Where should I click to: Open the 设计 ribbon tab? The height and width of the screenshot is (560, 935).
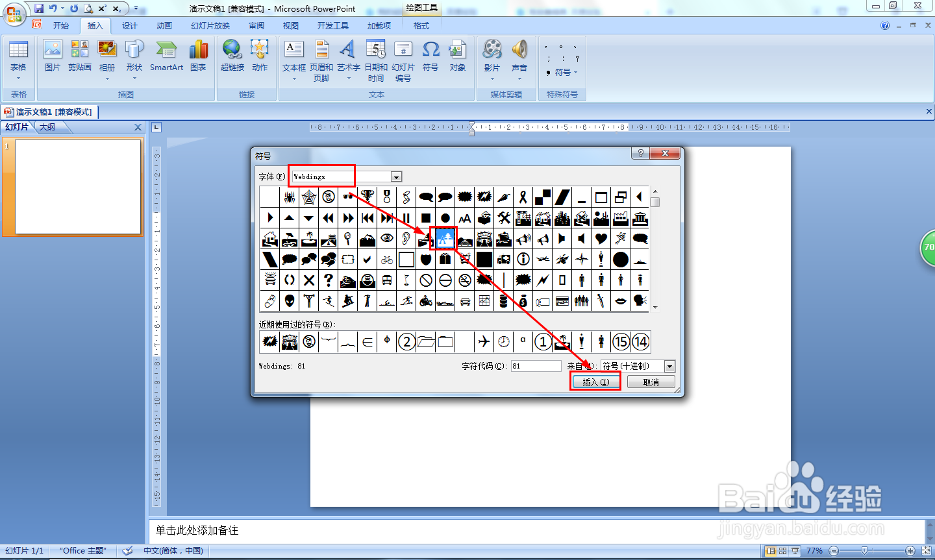pos(130,26)
